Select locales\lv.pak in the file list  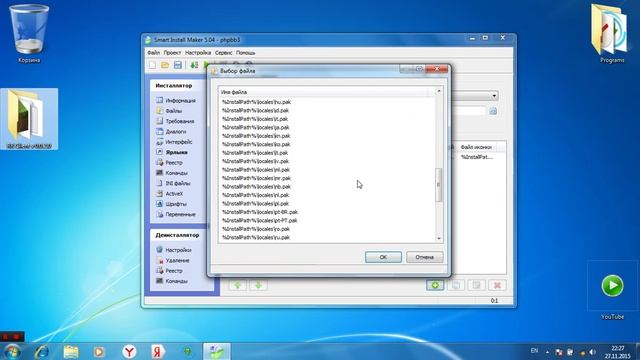coord(255,161)
